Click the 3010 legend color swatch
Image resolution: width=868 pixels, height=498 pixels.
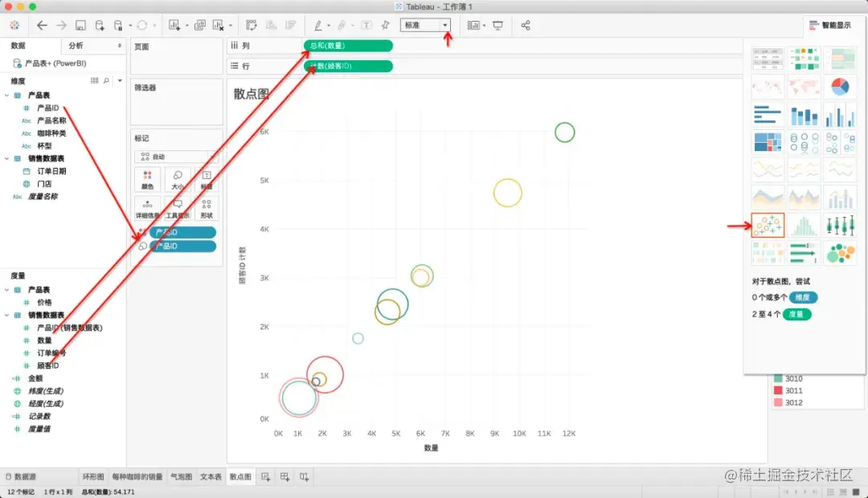(778, 378)
